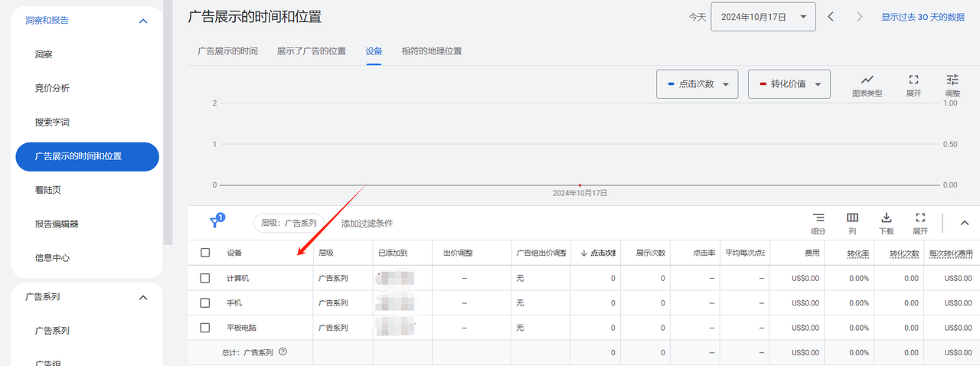Go to next date with right arrow

point(860,16)
